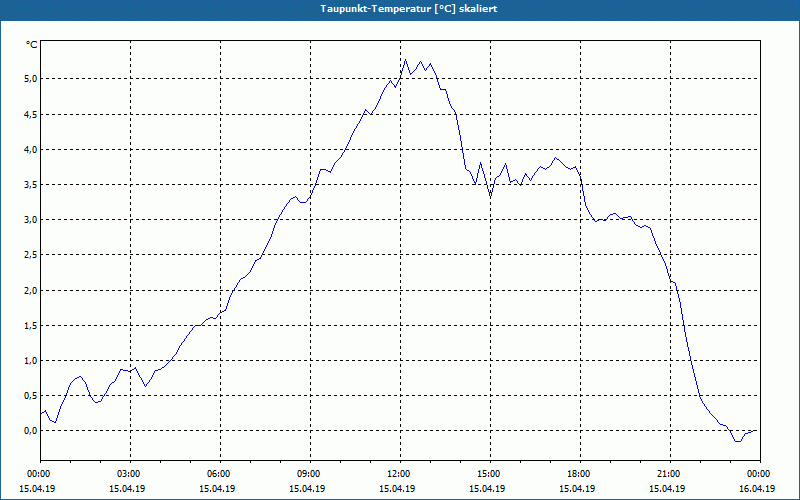Select the 2,0 y-axis value
The width and height of the screenshot is (800, 500).
[x=31, y=290]
